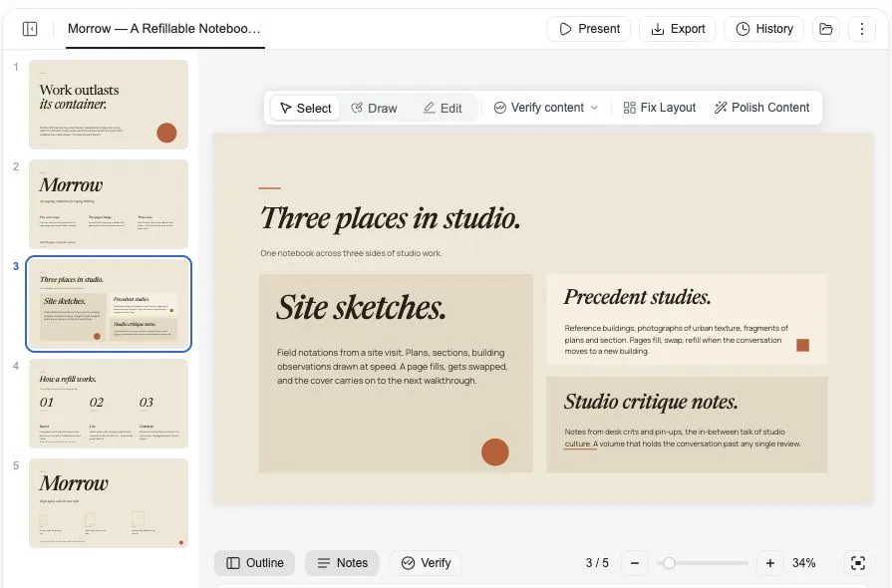Click the Present button
Screen dimensions: 892x588
click(589, 29)
